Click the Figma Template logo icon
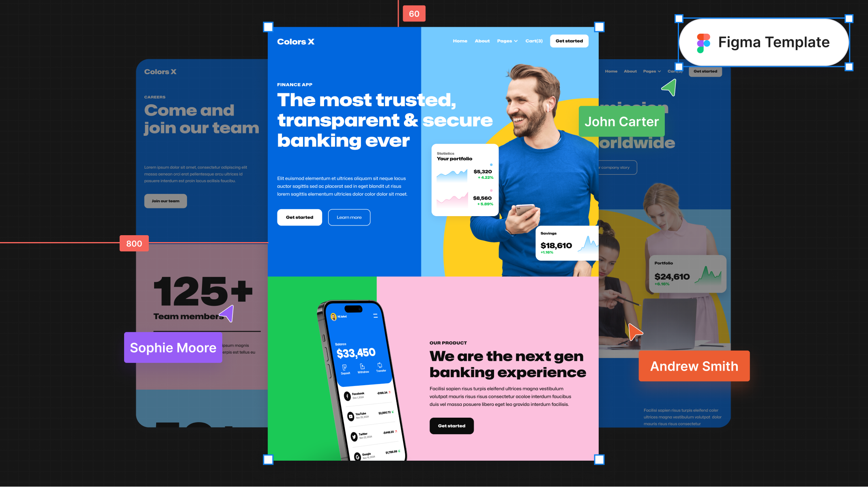Screen dimensions: 868x487 click(703, 42)
